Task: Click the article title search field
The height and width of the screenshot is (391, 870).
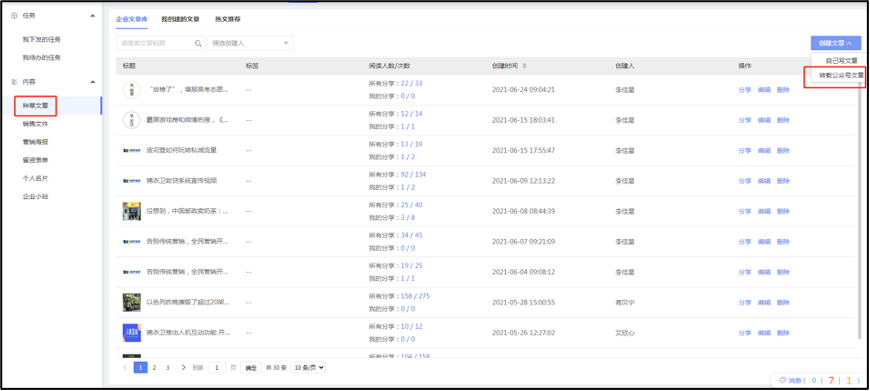Action: click(x=160, y=43)
